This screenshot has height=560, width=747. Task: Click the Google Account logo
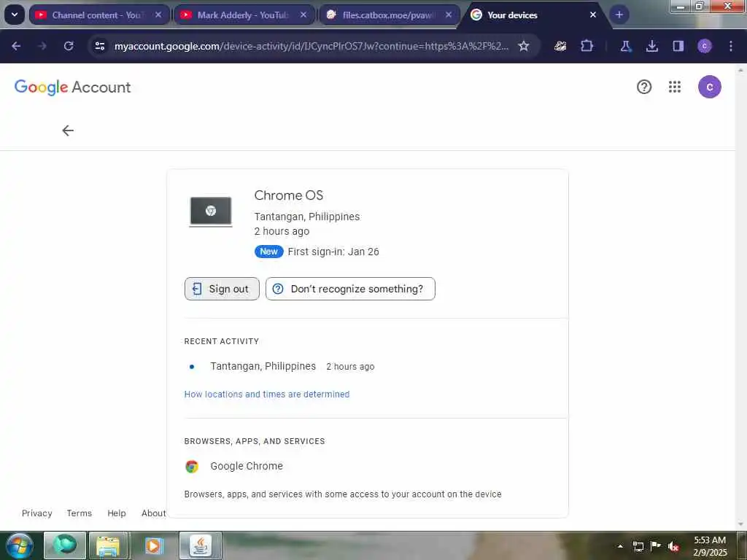click(72, 87)
